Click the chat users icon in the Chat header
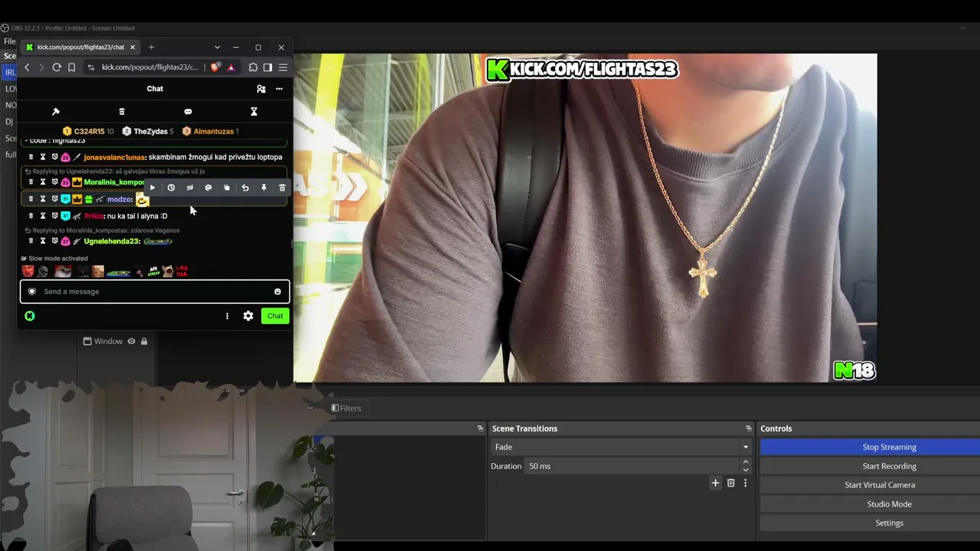This screenshot has height=551, width=980. click(x=261, y=89)
